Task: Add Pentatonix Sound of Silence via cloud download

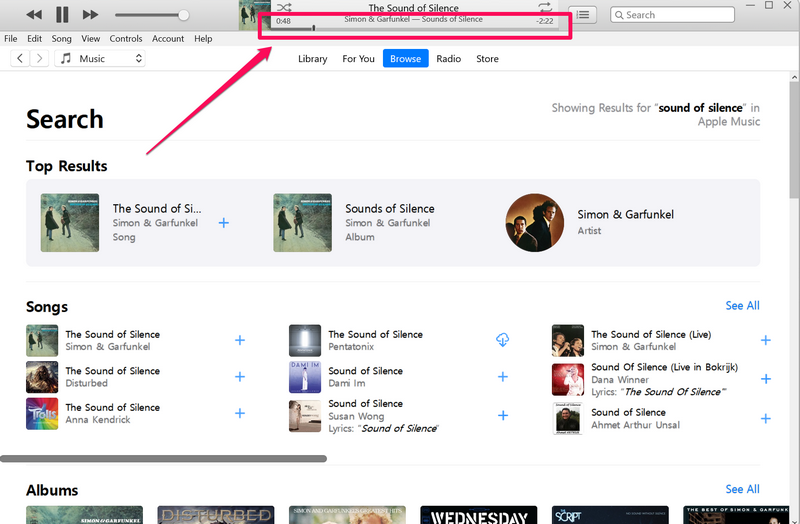Action: coord(502,341)
